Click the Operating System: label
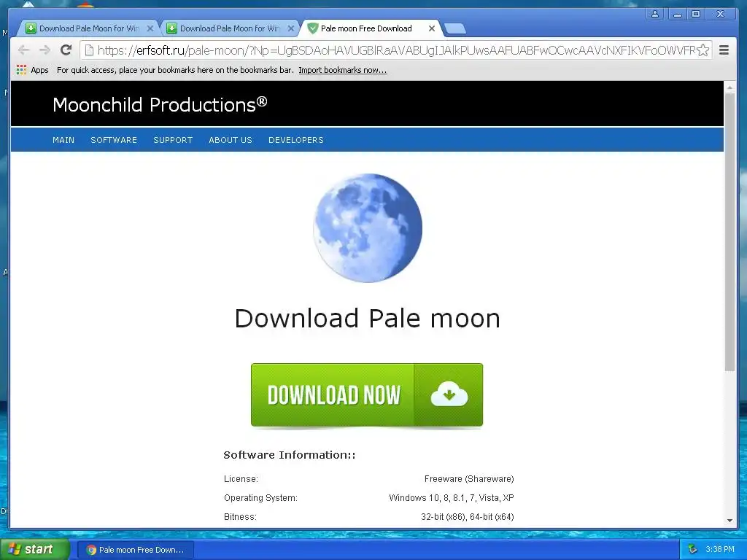This screenshot has height=560, width=747. click(260, 497)
